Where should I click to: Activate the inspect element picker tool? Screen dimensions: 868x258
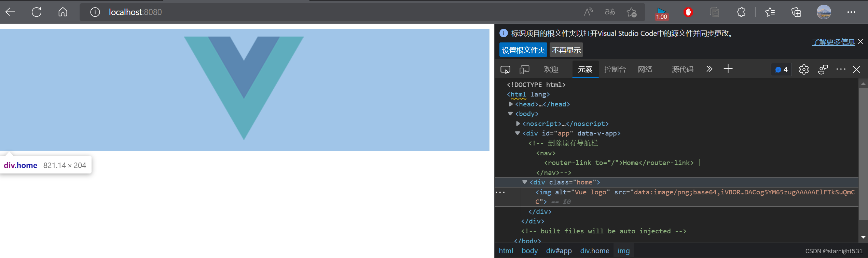(x=505, y=69)
